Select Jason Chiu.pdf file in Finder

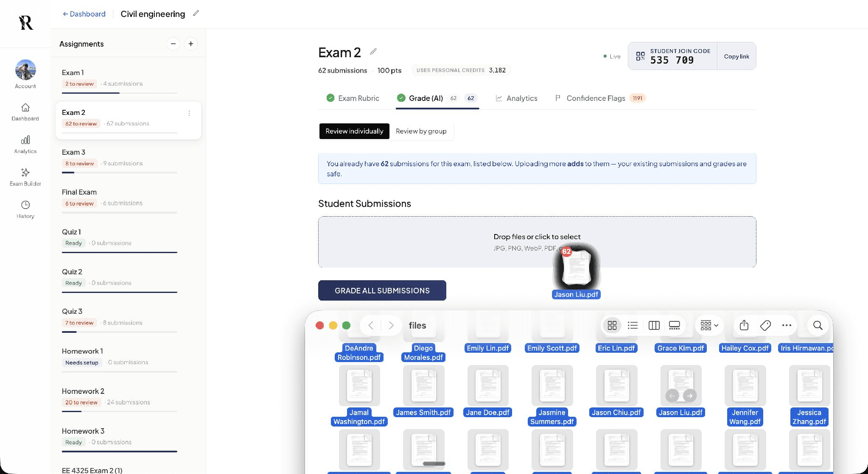coord(616,391)
